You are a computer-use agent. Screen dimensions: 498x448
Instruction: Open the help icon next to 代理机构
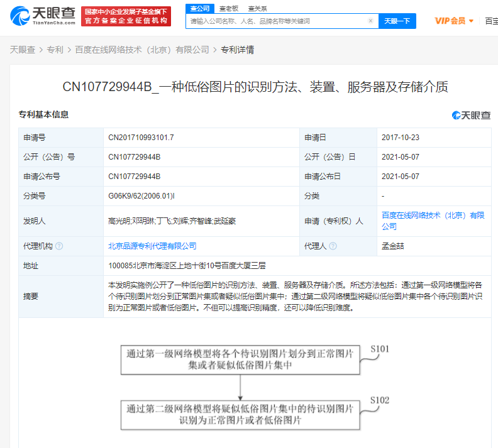click(x=59, y=246)
